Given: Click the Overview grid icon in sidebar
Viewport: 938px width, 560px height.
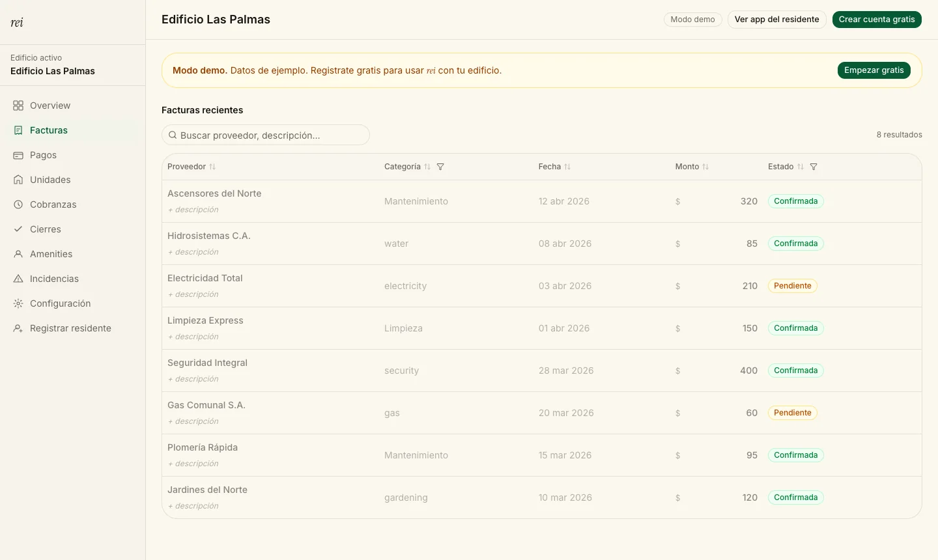Looking at the screenshot, I should [x=18, y=105].
